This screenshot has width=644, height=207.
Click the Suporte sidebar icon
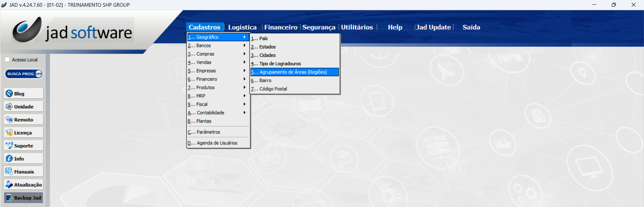(23, 146)
